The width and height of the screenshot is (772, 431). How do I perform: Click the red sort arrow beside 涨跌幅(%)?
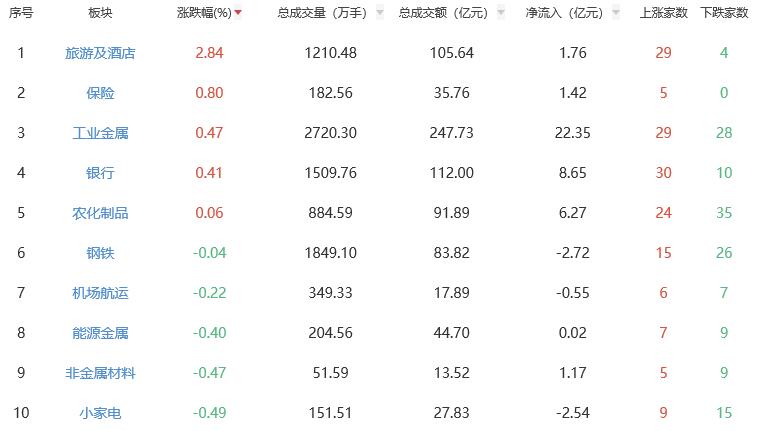[x=238, y=14]
